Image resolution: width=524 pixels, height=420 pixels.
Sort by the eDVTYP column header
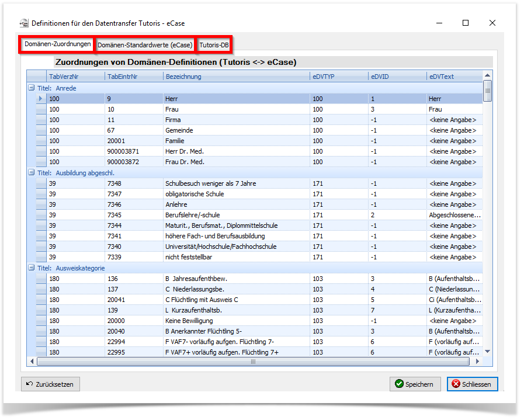coord(339,77)
